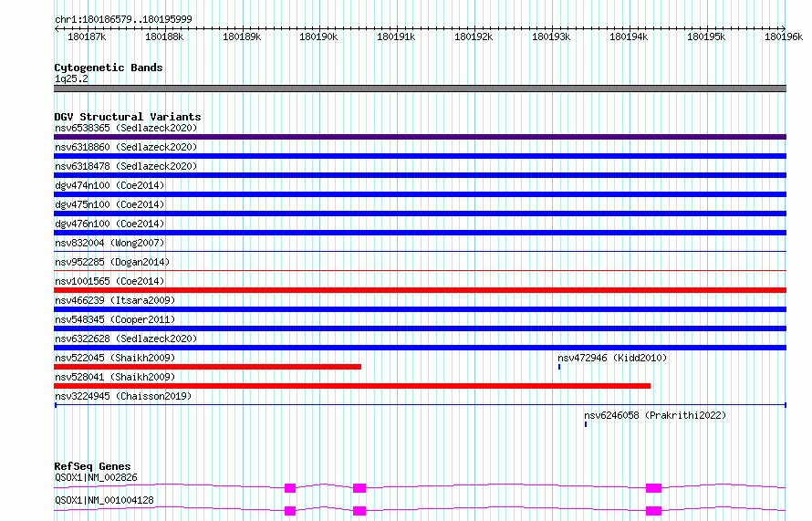Click the chr1:180186579..180195999 coordinate label
The height and width of the screenshot is (521, 812).
123,19
